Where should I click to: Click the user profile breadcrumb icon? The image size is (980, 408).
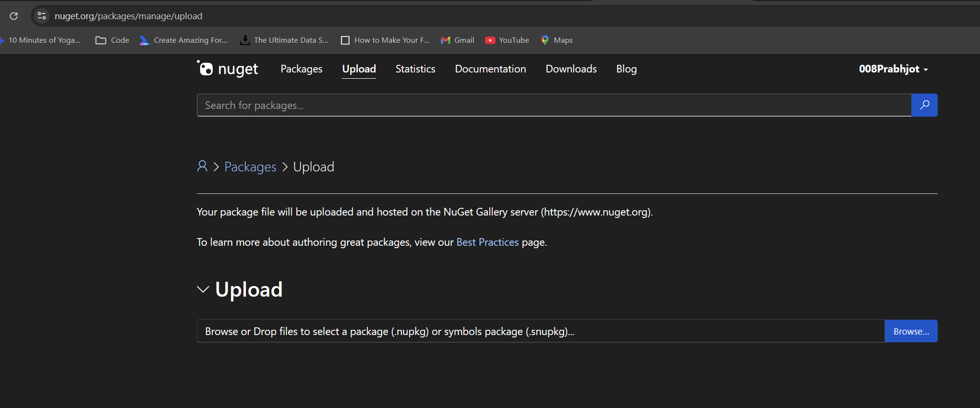[x=202, y=166]
